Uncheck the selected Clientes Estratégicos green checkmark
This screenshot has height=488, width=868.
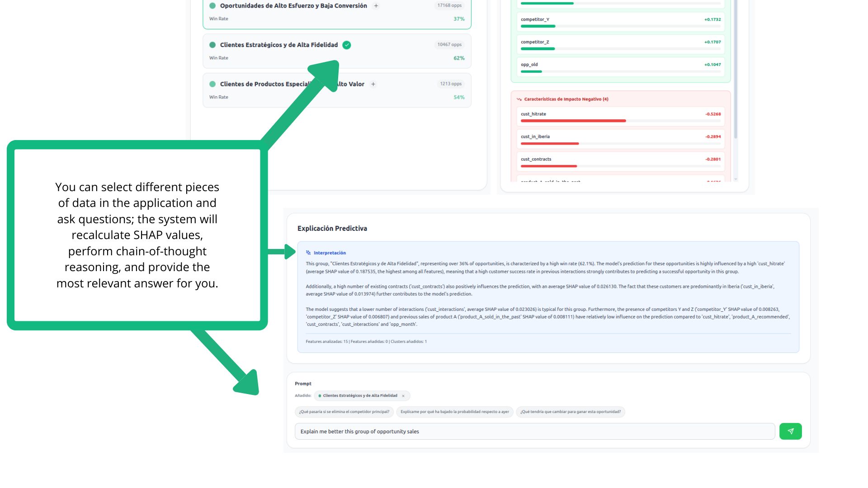tap(346, 45)
